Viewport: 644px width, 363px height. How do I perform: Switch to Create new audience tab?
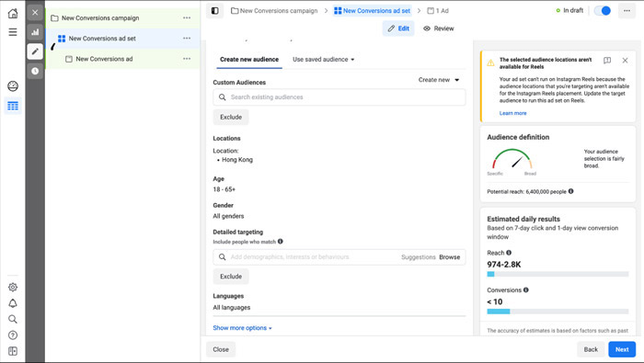(x=249, y=60)
